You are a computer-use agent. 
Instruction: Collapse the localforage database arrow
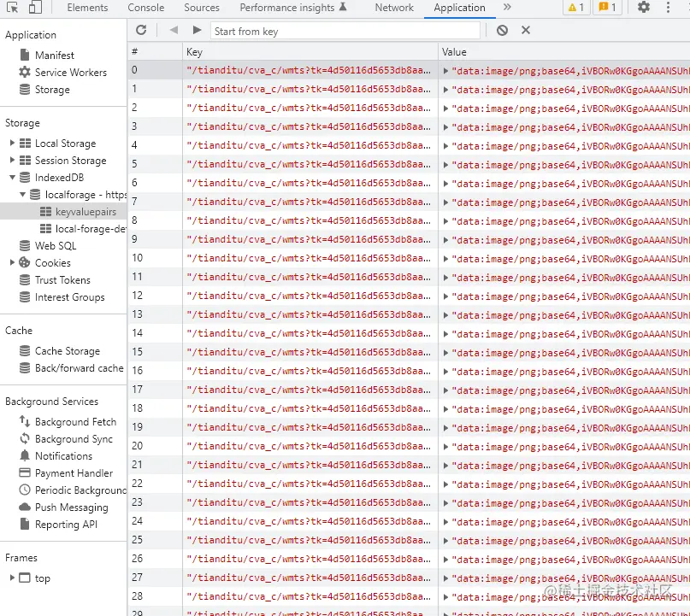click(x=22, y=194)
